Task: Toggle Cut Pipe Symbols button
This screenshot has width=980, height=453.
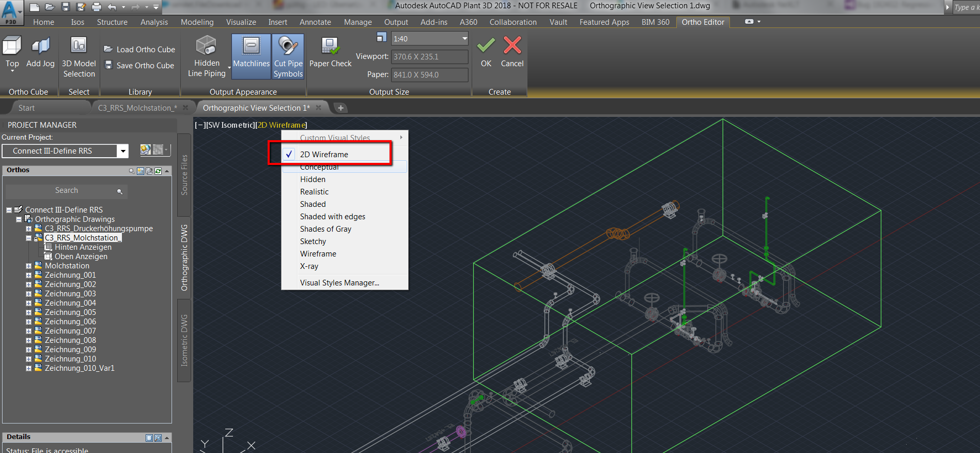Action: [288, 56]
